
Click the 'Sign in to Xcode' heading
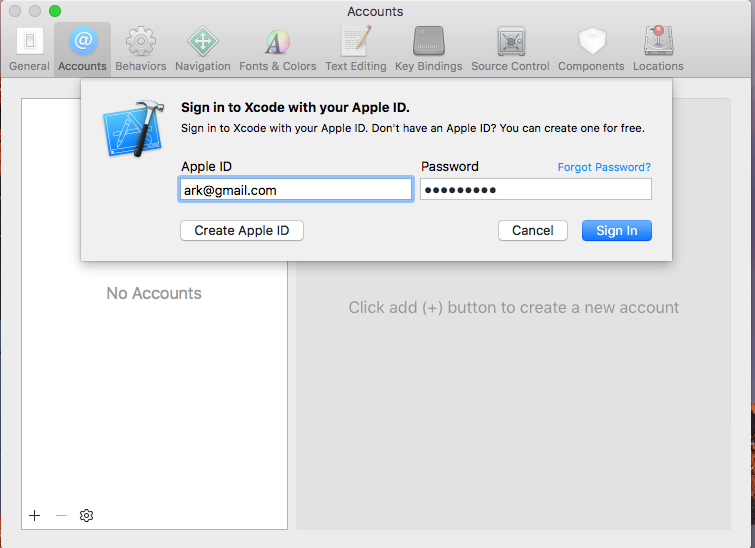(295, 107)
